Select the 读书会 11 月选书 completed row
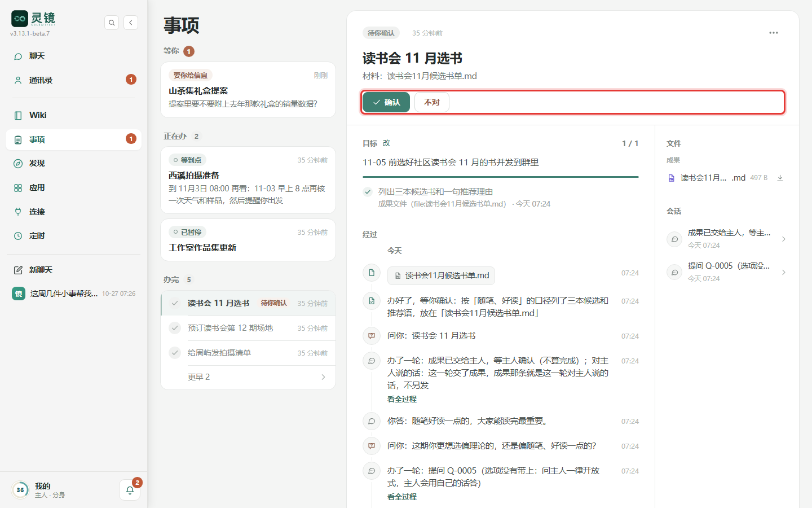The width and height of the screenshot is (812, 508). pyautogui.click(x=248, y=303)
